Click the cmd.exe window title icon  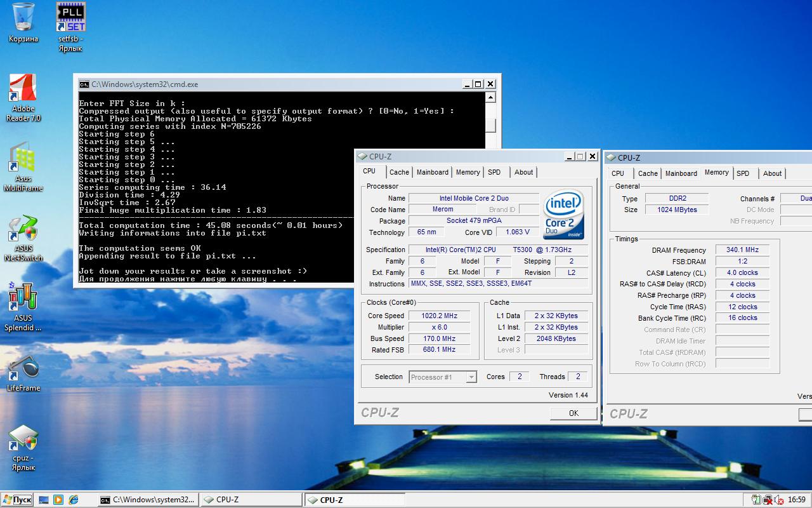click(84, 84)
